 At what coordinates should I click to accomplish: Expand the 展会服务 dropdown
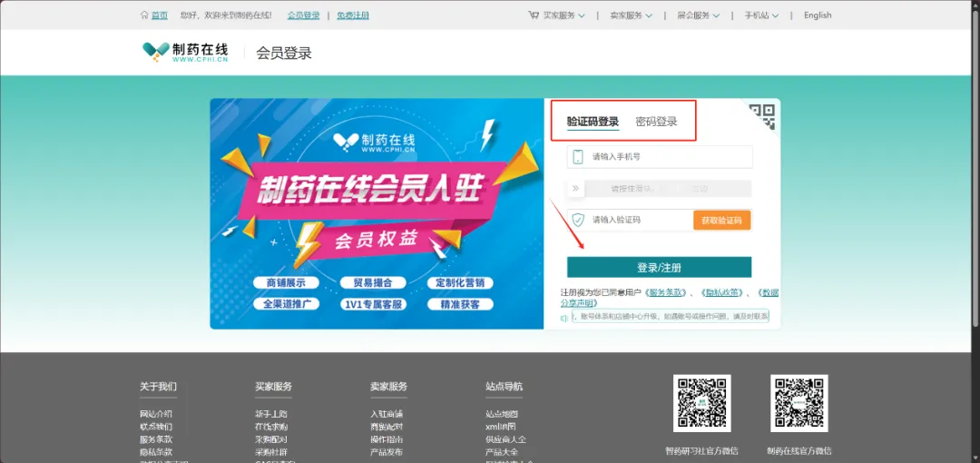pyautogui.click(x=698, y=15)
